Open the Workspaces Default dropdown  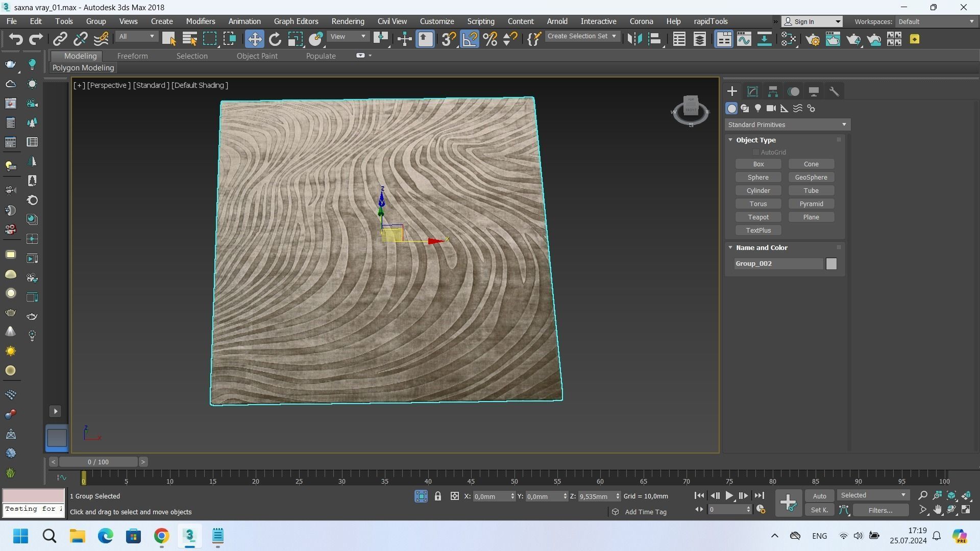(x=936, y=21)
